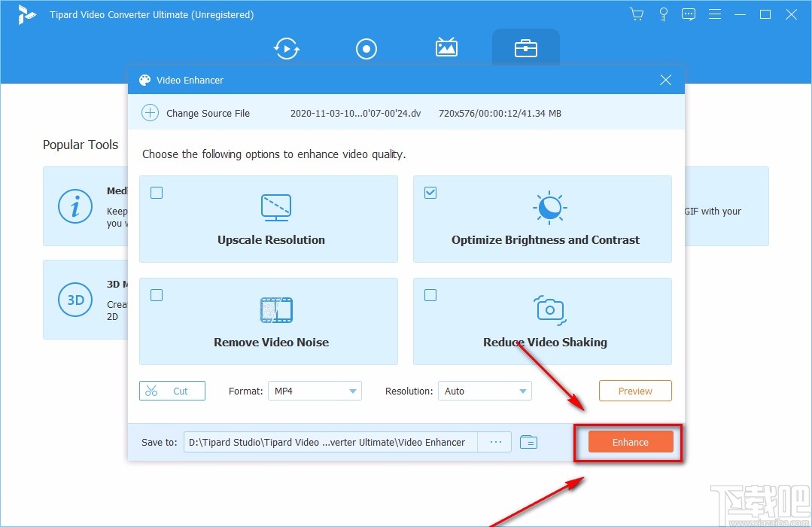Click the file name 2020-11-03-10...0'07-00'24.dv
Screen dimensions: 812x527
pyautogui.click(x=355, y=113)
